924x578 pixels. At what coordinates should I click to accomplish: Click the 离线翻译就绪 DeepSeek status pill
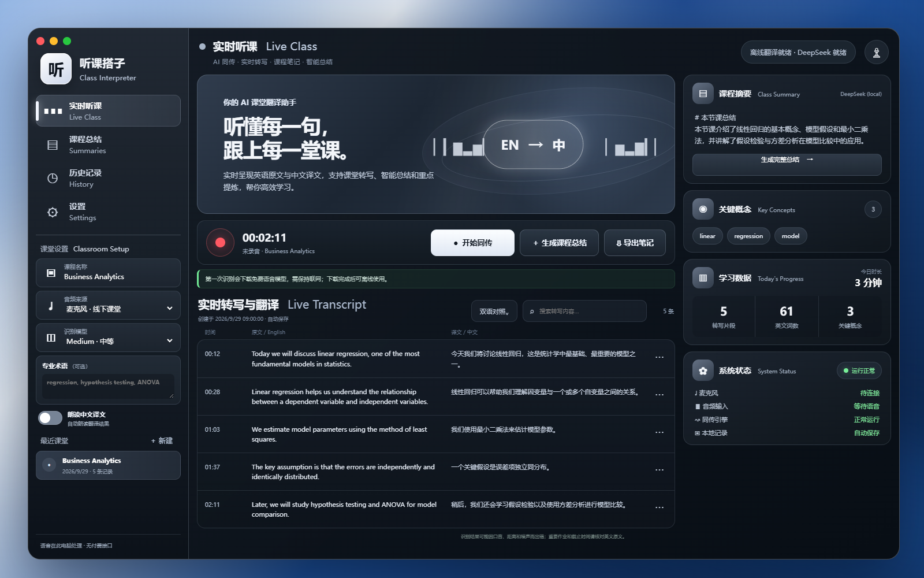tap(798, 52)
